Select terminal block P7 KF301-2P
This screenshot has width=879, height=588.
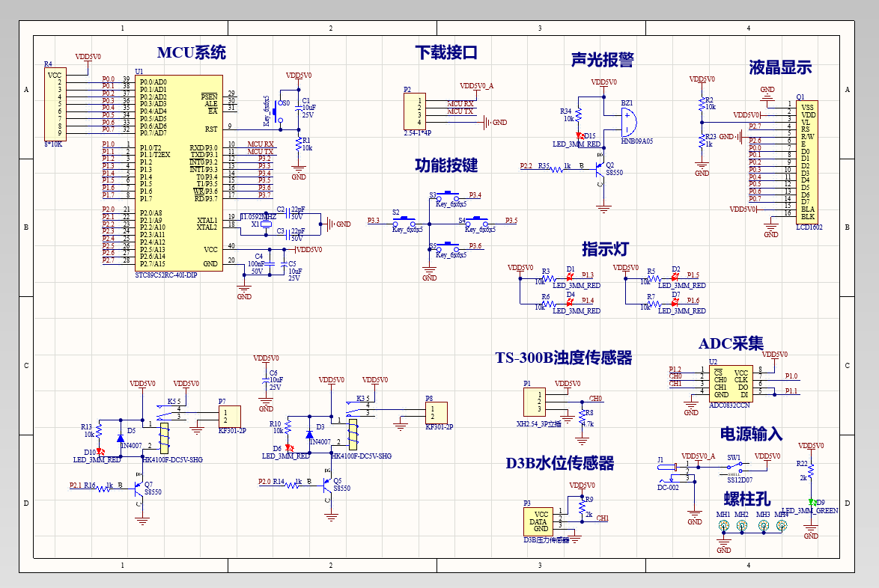(230, 417)
